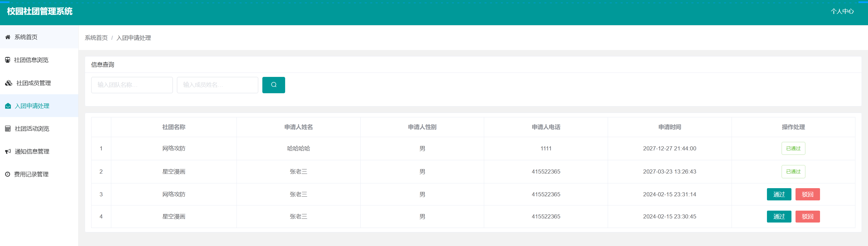Click timestamp 2027-12-27 21:44:00
Screen dimensions: 868x246
click(670, 148)
